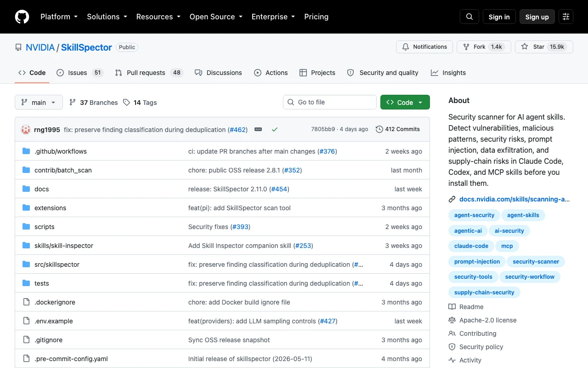This screenshot has height=368, width=588.
Task: Open the claude-code topic tag
Action: point(471,246)
